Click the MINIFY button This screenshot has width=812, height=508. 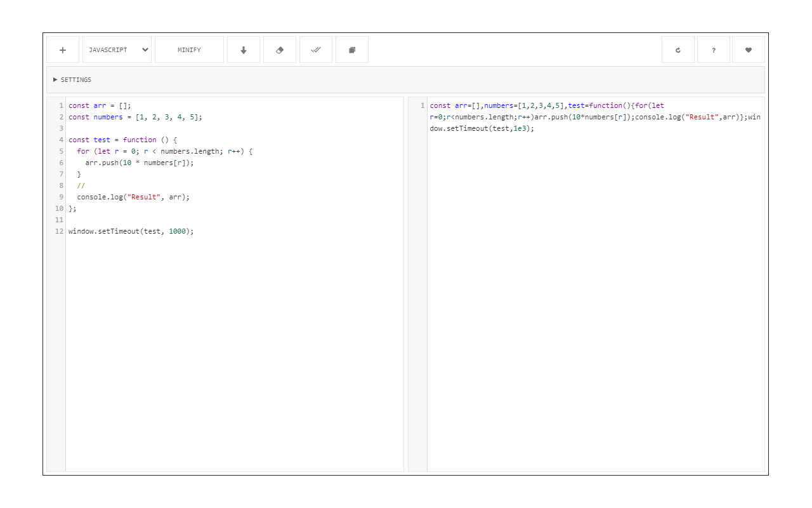coord(189,50)
